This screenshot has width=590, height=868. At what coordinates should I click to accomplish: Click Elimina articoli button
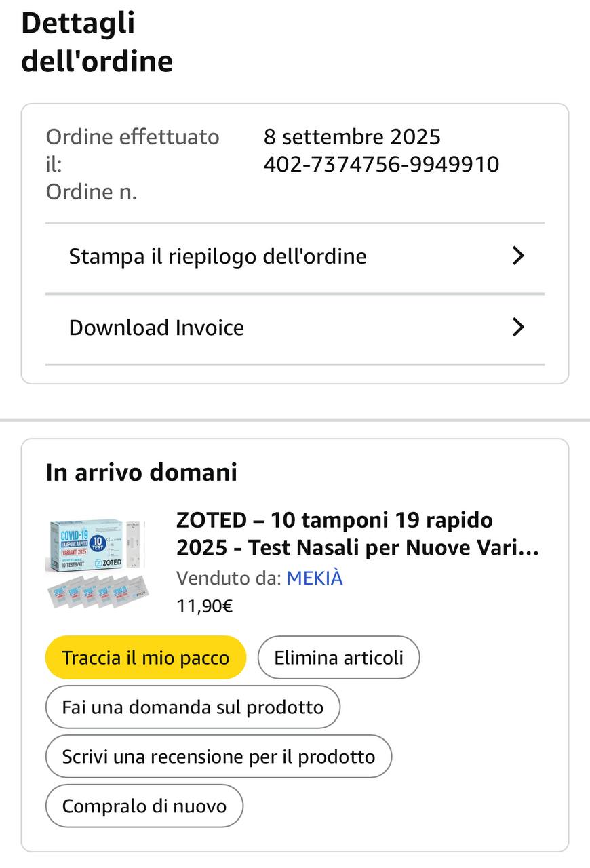pyautogui.click(x=338, y=657)
